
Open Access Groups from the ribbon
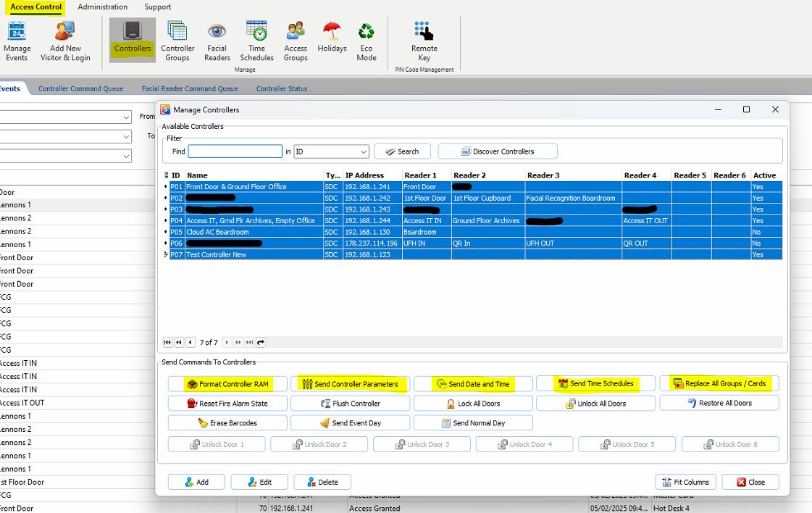coord(296,41)
